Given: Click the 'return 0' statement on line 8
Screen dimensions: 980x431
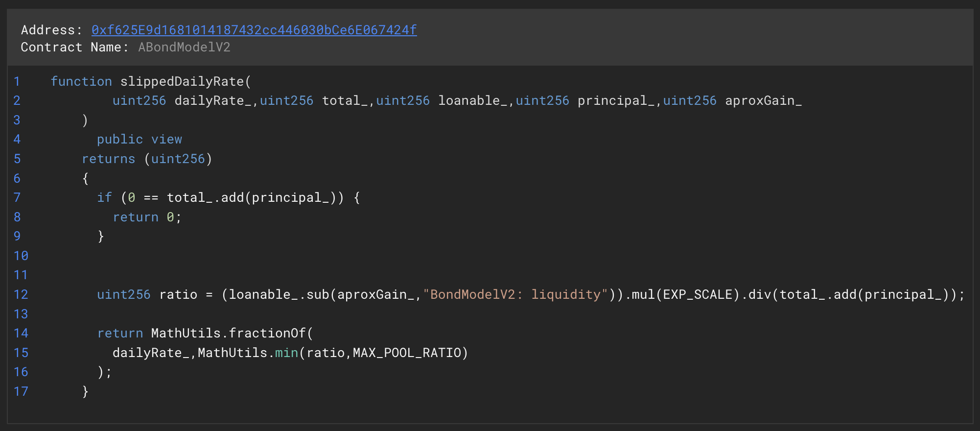Looking at the screenshot, I should (146, 217).
